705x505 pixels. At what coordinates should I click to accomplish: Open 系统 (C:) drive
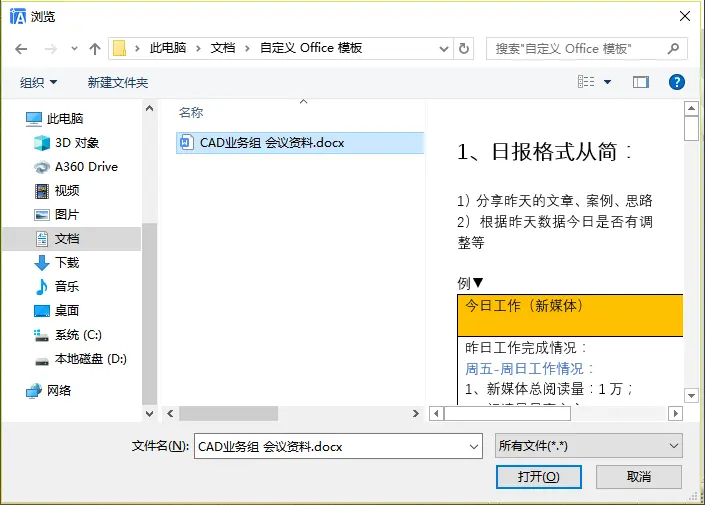(x=68, y=335)
